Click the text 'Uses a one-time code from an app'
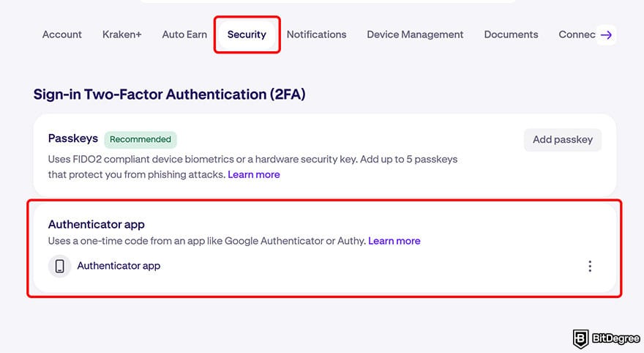This screenshot has height=353, width=644. (x=127, y=241)
